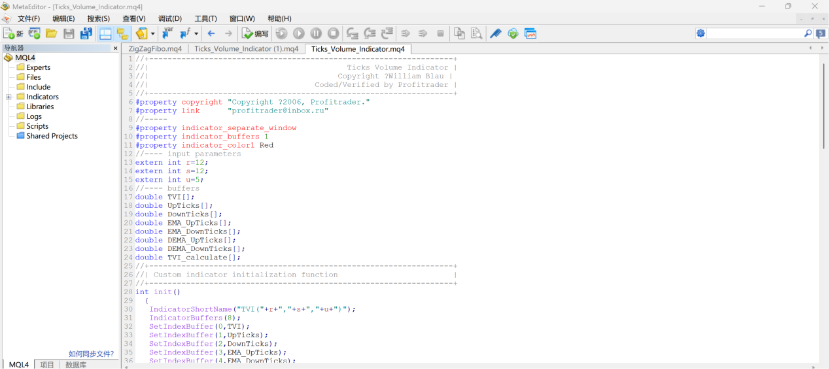Navigate back with the blue left arrow
The width and height of the screenshot is (829, 369).
211,33
